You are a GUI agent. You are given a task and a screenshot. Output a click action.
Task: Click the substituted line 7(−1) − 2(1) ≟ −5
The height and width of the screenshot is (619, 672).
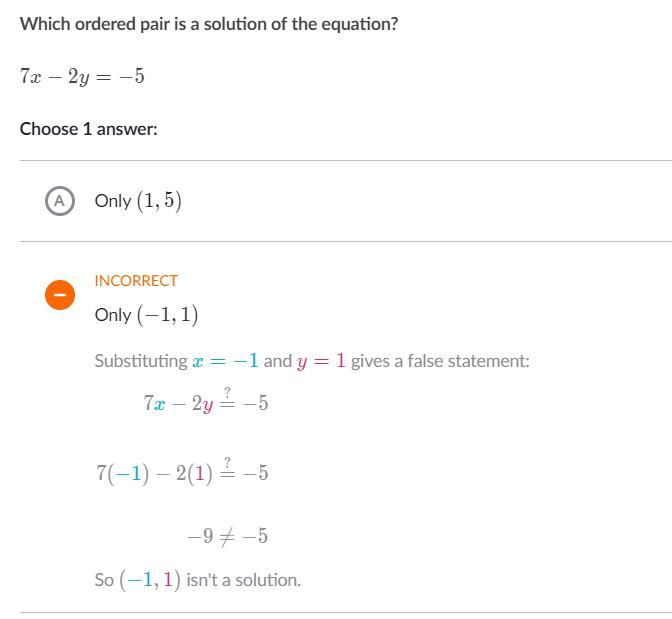(x=182, y=473)
